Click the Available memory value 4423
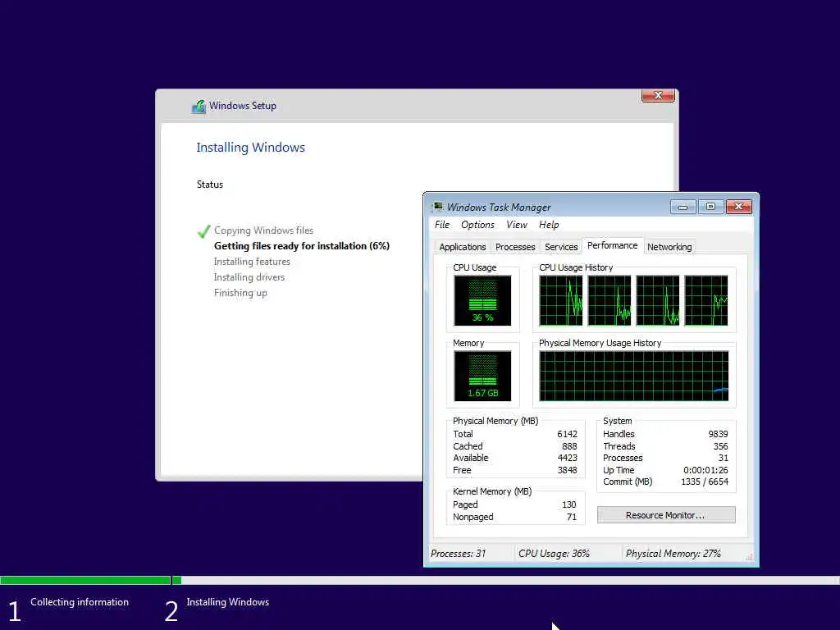The width and height of the screenshot is (840, 630). 567,458
